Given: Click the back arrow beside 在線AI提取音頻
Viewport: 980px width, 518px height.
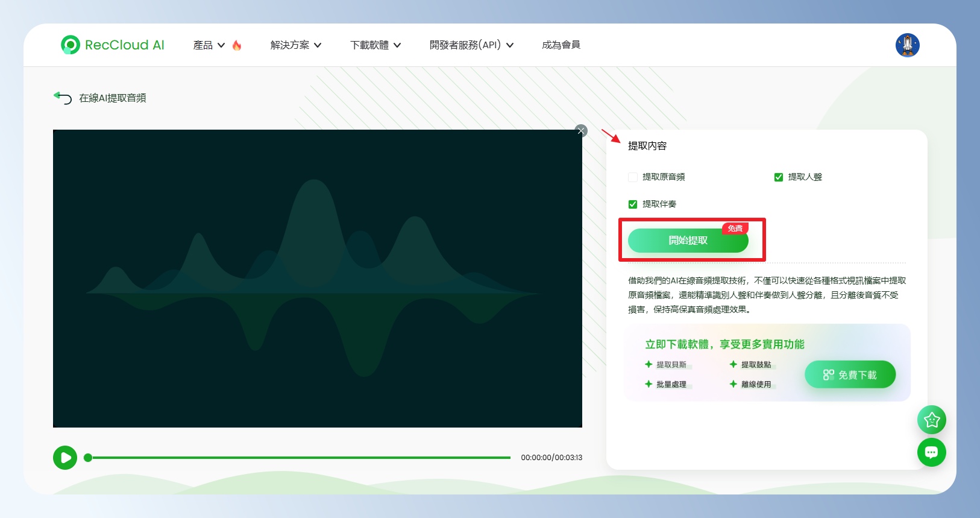Looking at the screenshot, I should (63, 98).
